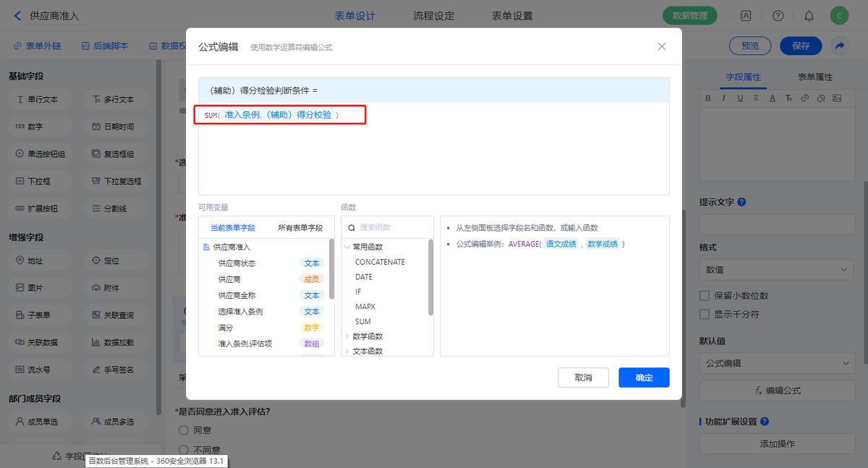This screenshot has width=868, height=468.
Task: Remove link via the broken chain icon
Action: (x=820, y=98)
